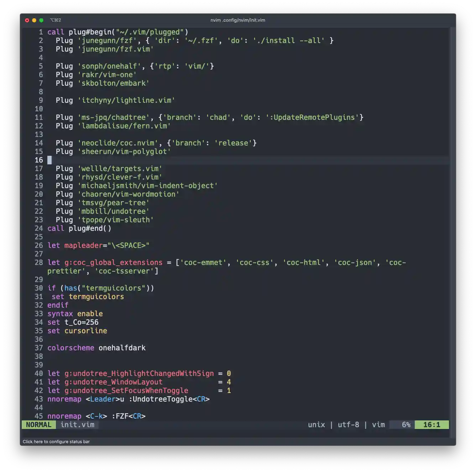Click 'mbbill/undotree' on line 22

(x=114, y=211)
